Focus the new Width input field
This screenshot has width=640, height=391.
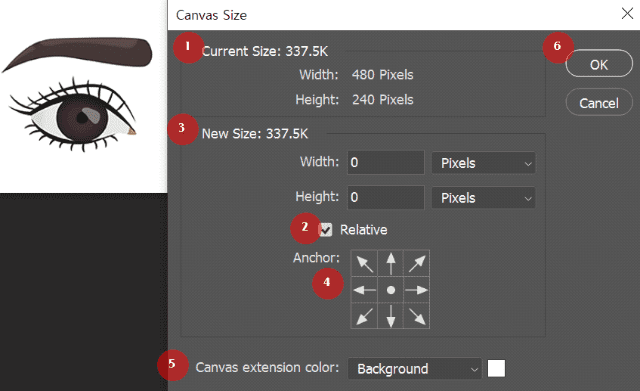[x=386, y=162]
